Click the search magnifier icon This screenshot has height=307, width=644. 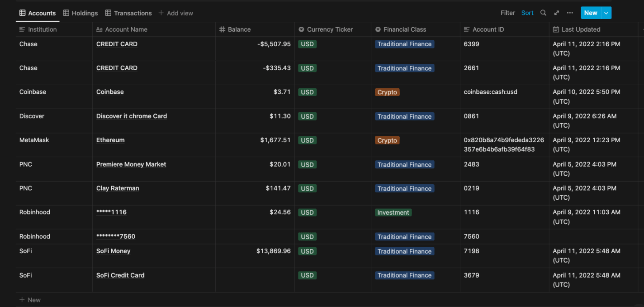543,13
